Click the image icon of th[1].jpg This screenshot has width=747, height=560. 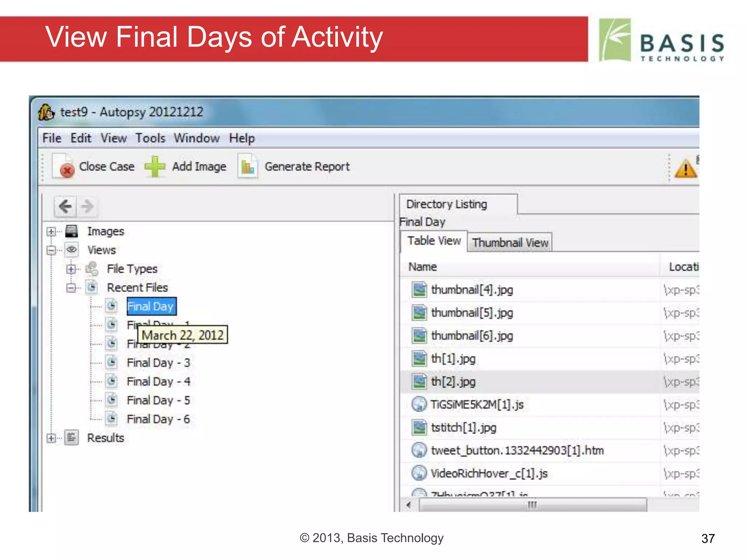point(419,358)
